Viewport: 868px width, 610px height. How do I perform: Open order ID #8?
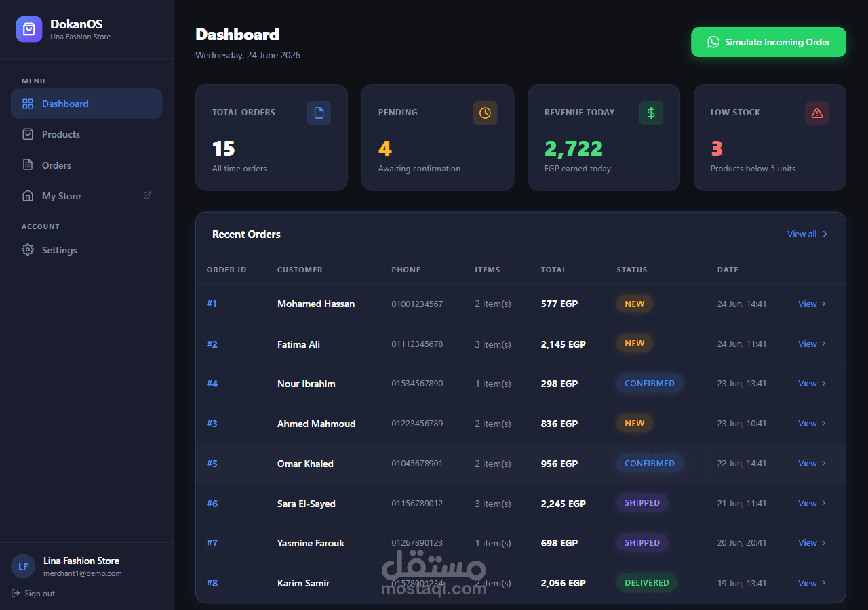tap(212, 583)
